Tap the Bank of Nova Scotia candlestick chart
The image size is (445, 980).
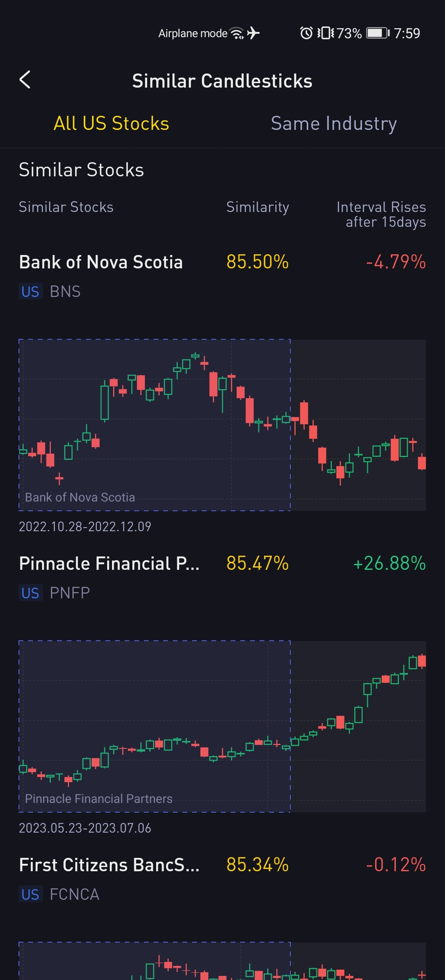coord(222,425)
